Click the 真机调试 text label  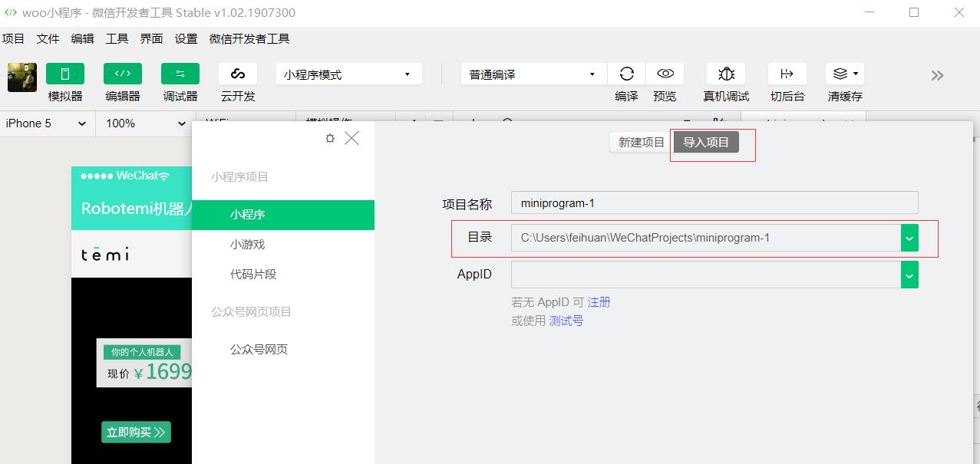click(726, 97)
